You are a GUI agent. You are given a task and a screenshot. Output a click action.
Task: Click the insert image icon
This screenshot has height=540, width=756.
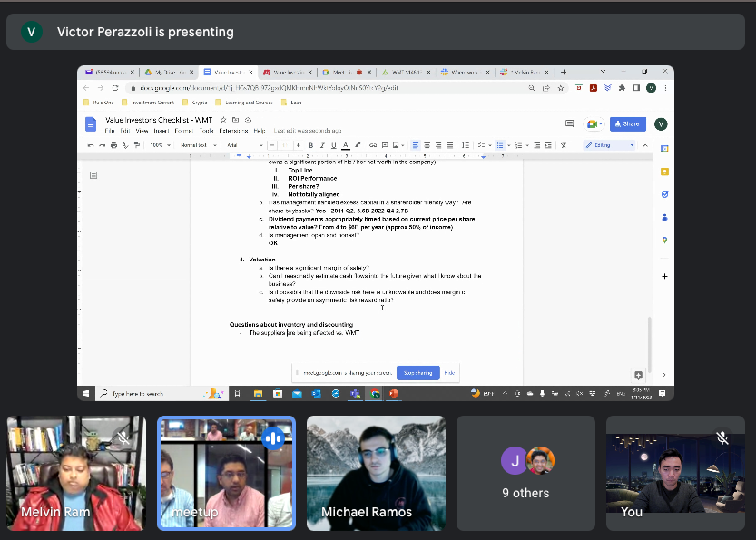point(396,145)
